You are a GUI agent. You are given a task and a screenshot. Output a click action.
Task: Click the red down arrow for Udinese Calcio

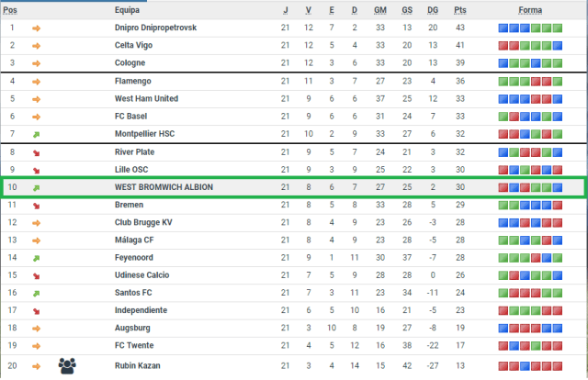(37, 276)
